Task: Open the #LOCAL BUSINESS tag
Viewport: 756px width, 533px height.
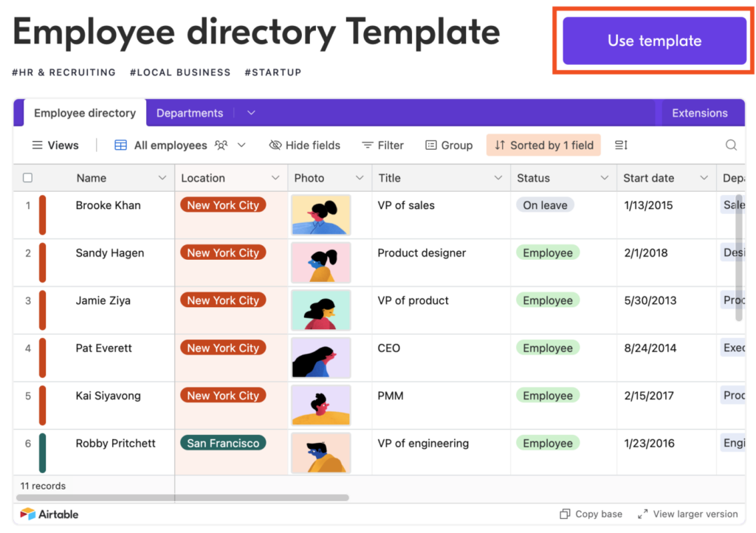Action: [x=180, y=72]
